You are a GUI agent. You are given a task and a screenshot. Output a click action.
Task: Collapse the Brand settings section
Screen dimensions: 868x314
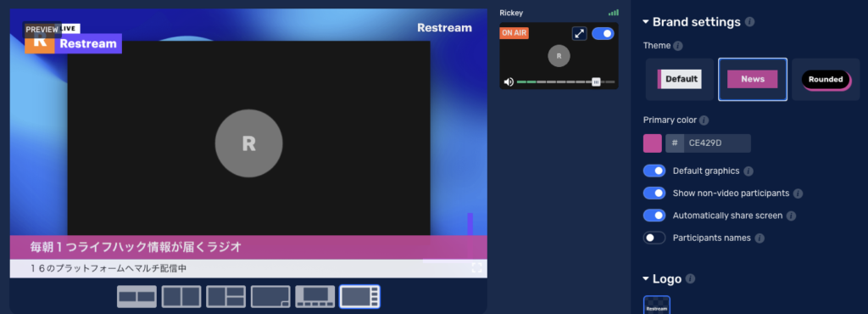click(x=645, y=22)
